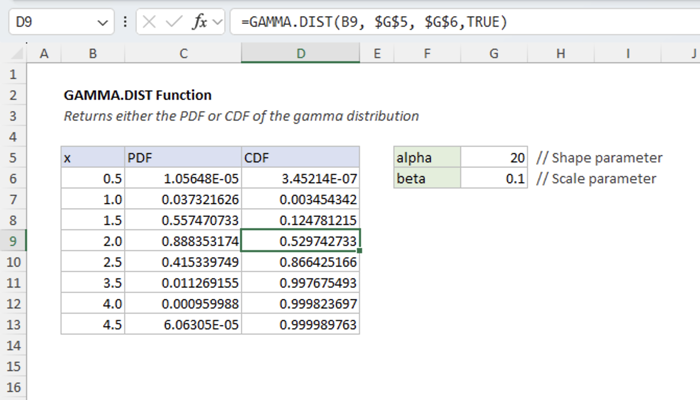The width and height of the screenshot is (700, 400).
Task: Click the Select All corner triangle
Action: (x=17, y=54)
